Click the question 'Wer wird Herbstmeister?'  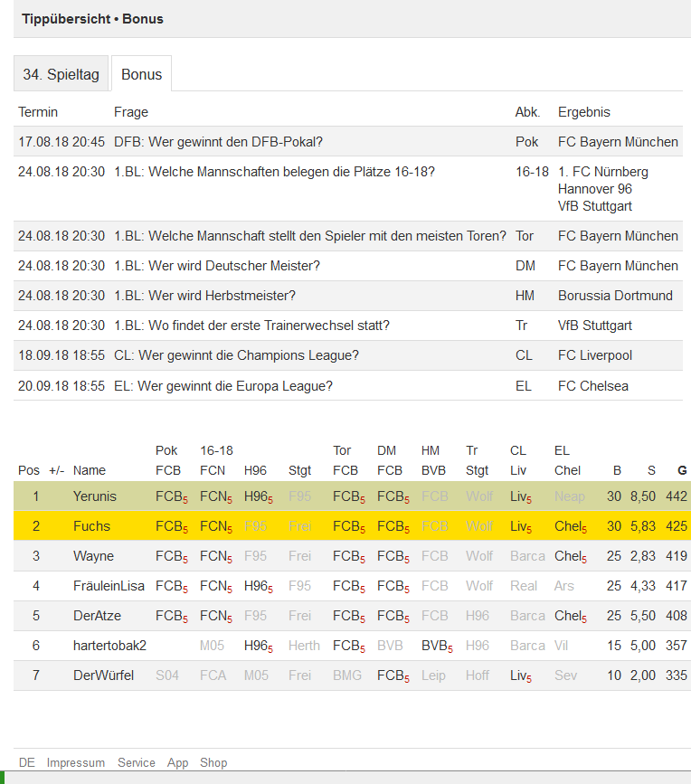pyautogui.click(x=205, y=296)
